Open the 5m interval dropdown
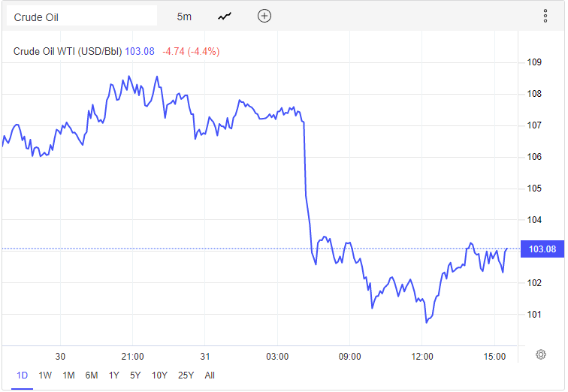Screen dimensions: 568x392 (184, 16)
